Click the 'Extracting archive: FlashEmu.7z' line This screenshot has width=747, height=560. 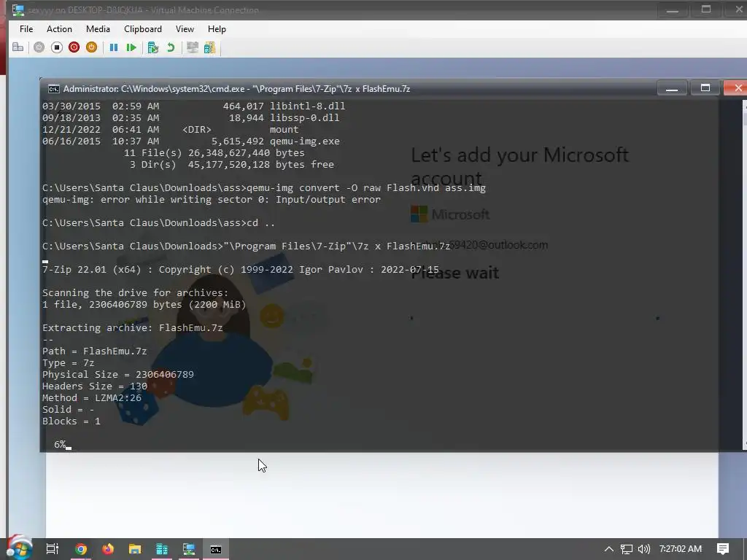pyautogui.click(x=133, y=328)
